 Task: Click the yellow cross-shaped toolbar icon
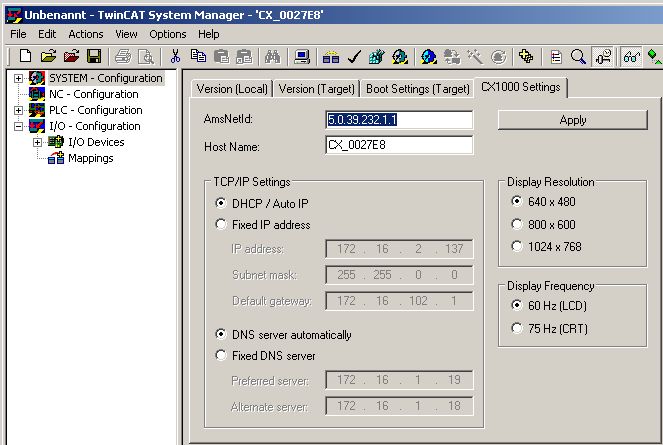tap(526, 56)
